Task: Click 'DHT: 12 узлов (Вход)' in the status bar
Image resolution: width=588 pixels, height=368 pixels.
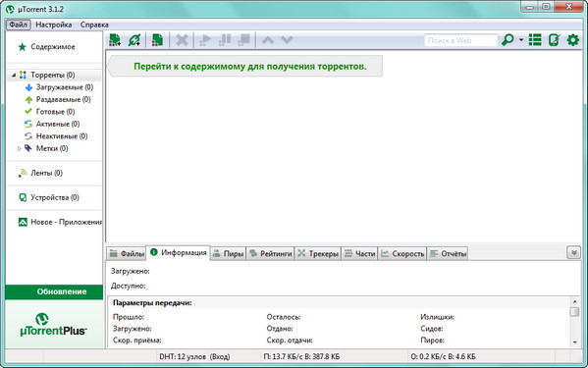Action: click(194, 357)
